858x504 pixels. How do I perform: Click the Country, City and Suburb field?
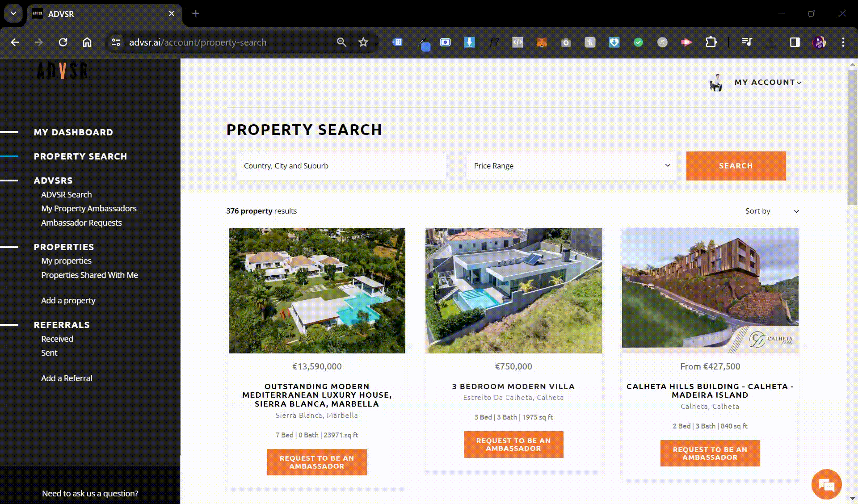click(x=341, y=166)
